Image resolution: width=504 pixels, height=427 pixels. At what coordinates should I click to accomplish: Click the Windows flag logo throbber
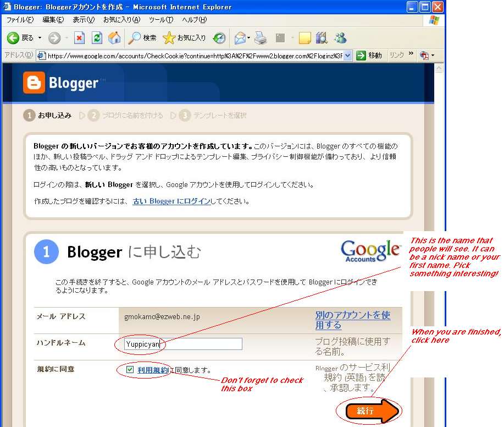coord(434,20)
